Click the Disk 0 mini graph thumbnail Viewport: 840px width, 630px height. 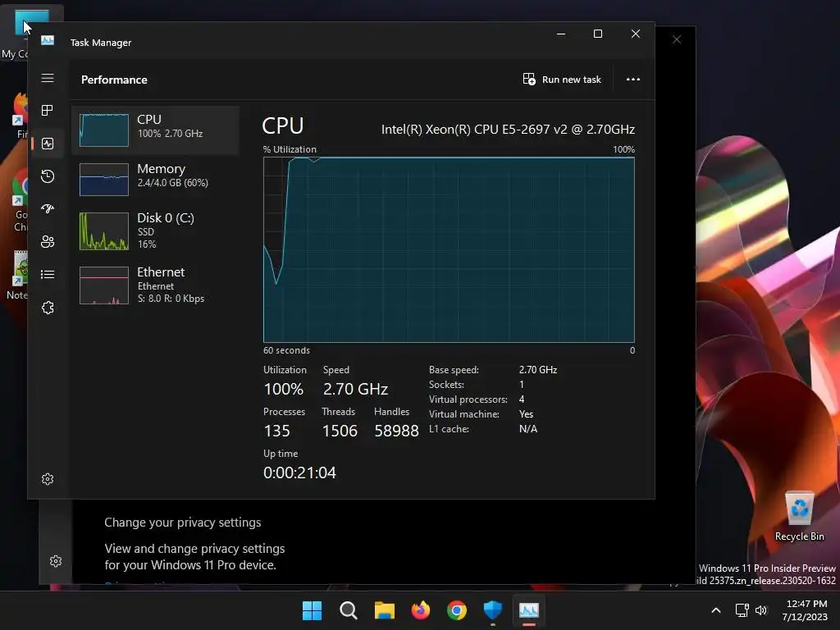coord(104,231)
